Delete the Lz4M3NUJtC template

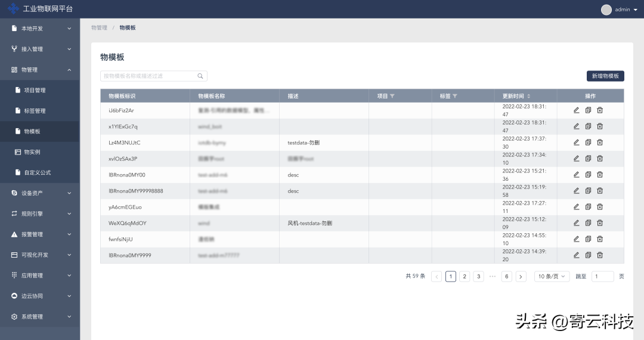coord(600,143)
